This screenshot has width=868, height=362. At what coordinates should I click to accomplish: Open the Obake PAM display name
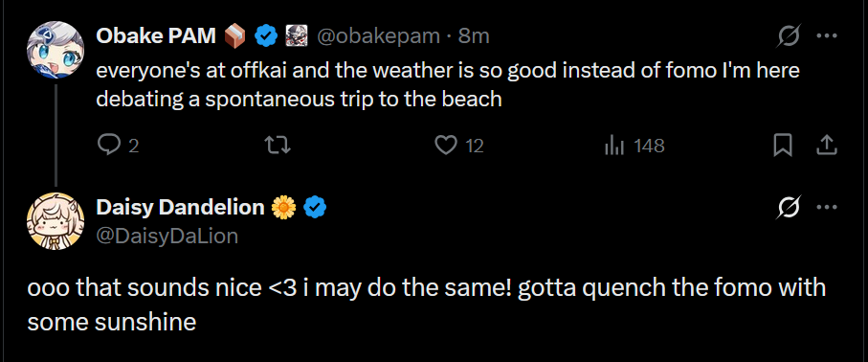[156, 36]
